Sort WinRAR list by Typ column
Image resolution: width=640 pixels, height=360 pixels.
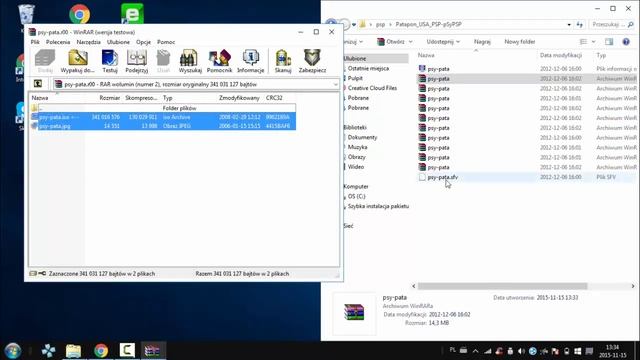[168, 98]
